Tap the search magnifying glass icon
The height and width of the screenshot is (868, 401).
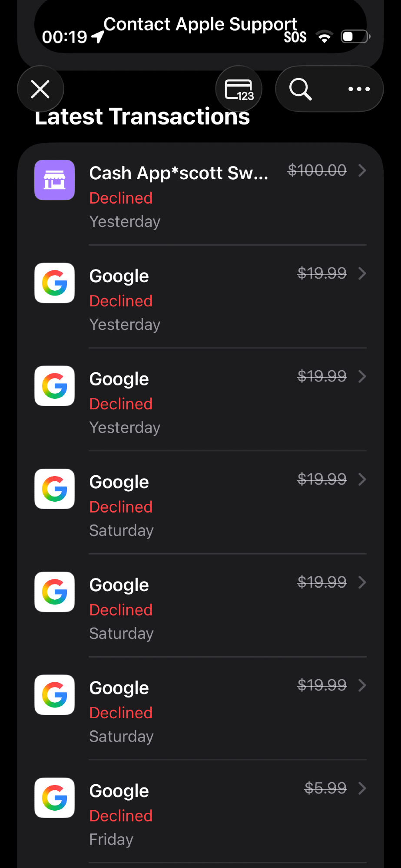[300, 89]
